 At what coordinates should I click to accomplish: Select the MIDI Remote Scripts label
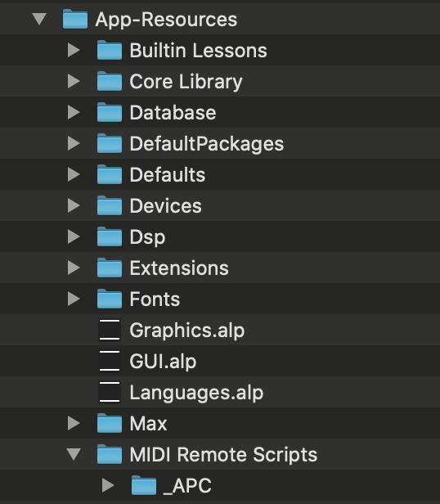(x=223, y=454)
